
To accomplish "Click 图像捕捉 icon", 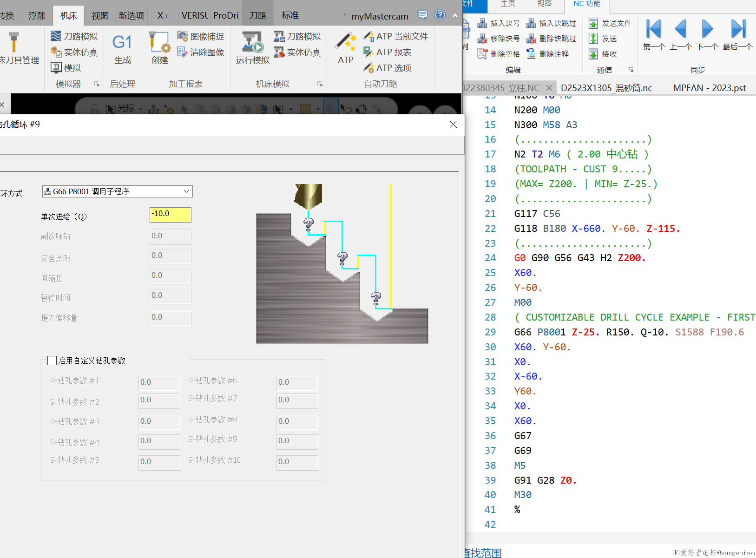I will pos(182,36).
